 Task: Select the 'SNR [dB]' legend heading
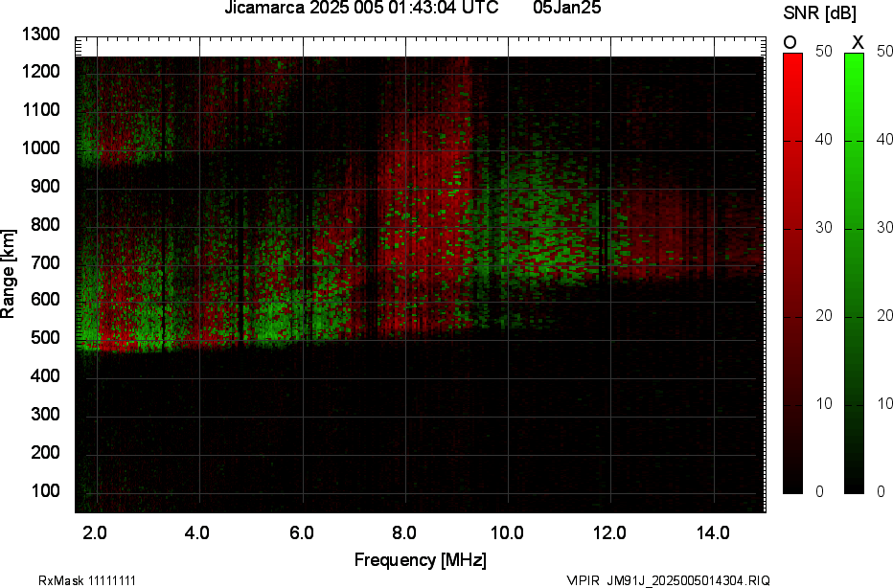(x=822, y=12)
